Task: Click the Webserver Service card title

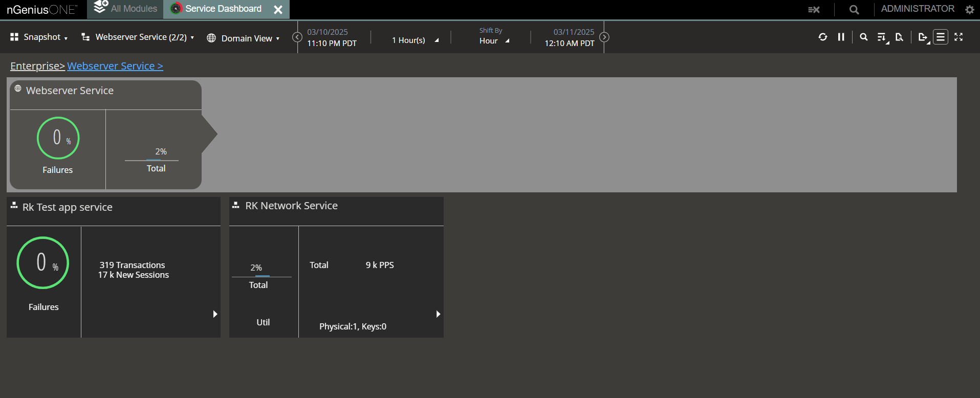Action: click(70, 91)
